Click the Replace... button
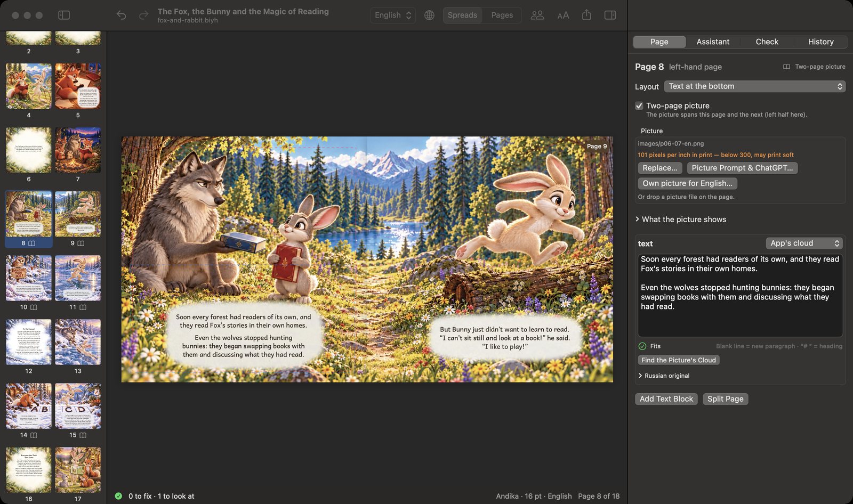 coord(659,168)
